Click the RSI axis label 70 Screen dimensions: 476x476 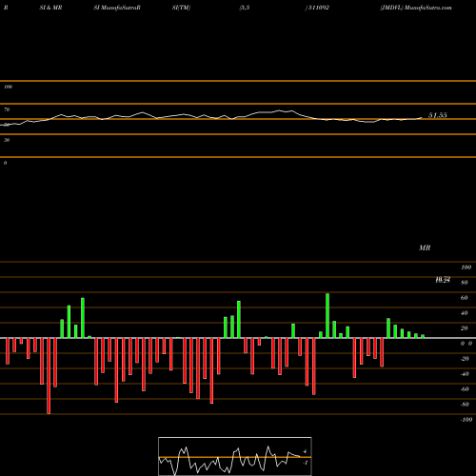tap(7, 109)
